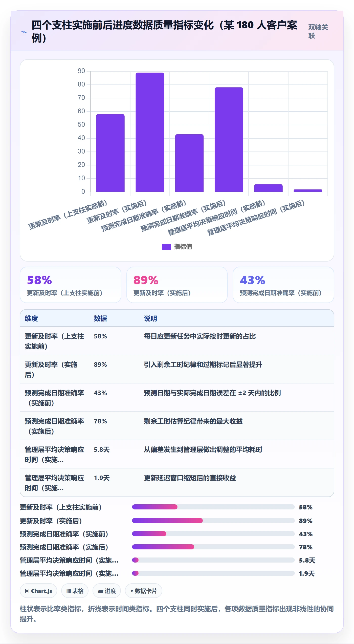This screenshot has height=644, width=354.
Task: Click the 说明 column header
Action: pyautogui.click(x=150, y=318)
